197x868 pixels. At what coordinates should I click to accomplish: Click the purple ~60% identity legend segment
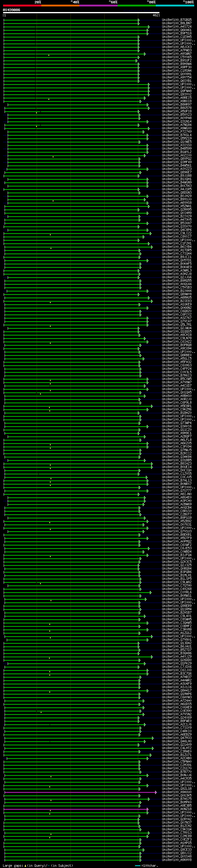point(99,6)
